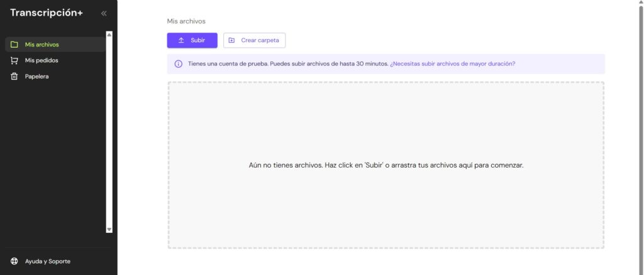The height and width of the screenshot is (275, 644).
Task: Click the Transcripción+ logo
Action: [x=47, y=13]
